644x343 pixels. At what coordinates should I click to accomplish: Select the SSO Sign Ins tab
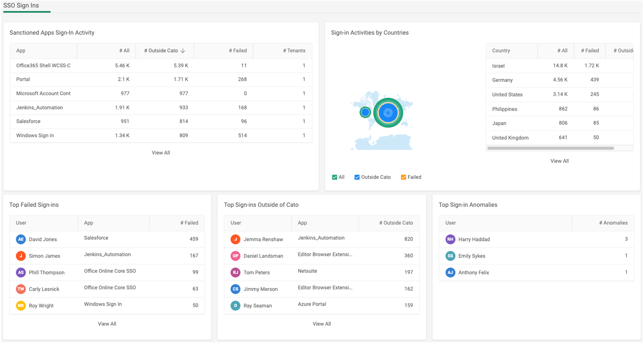point(21,5)
